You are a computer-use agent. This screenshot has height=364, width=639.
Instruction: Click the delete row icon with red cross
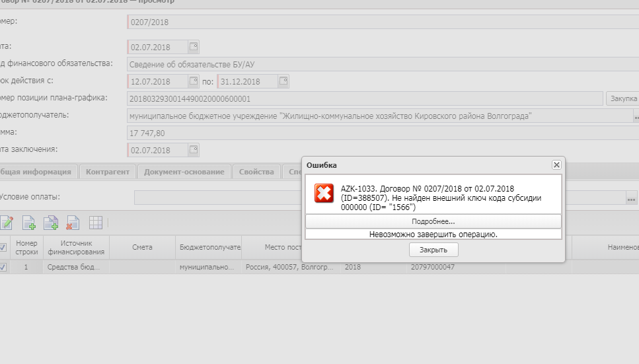(x=73, y=223)
